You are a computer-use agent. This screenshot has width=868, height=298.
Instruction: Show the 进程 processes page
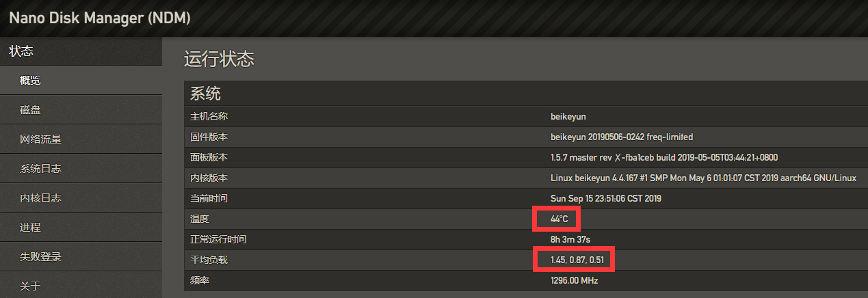pos(30,228)
